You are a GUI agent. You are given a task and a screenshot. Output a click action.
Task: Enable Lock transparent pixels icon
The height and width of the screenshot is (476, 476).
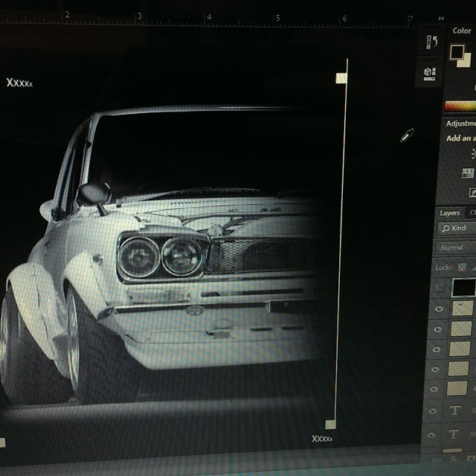462,267
